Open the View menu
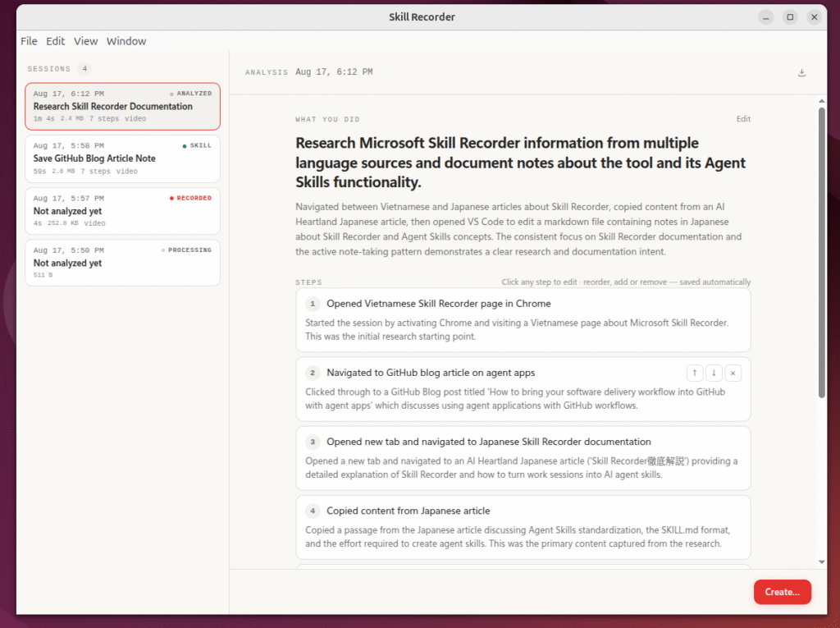Image resolution: width=840 pixels, height=628 pixels. coord(85,41)
